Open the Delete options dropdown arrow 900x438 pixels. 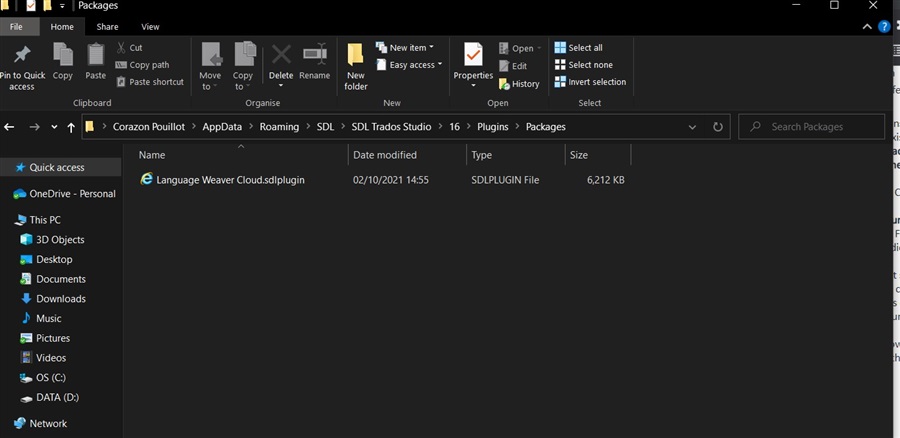(x=281, y=86)
